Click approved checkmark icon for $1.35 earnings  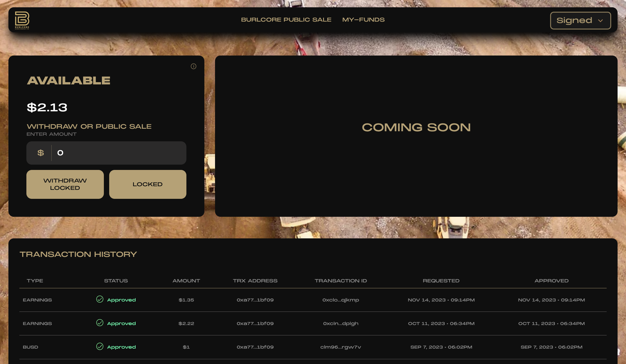click(x=100, y=299)
